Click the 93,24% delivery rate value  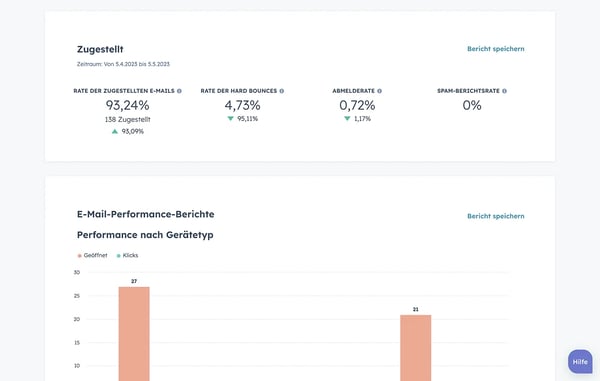pyautogui.click(x=127, y=105)
